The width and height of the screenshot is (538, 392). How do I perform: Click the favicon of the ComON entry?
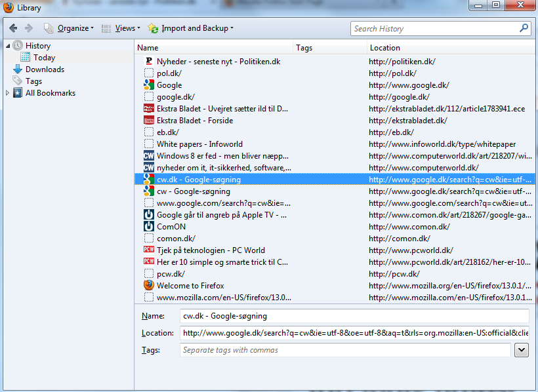(148, 226)
